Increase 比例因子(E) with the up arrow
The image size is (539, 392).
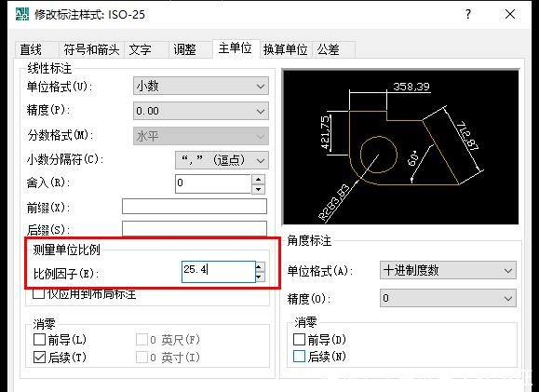(261, 267)
